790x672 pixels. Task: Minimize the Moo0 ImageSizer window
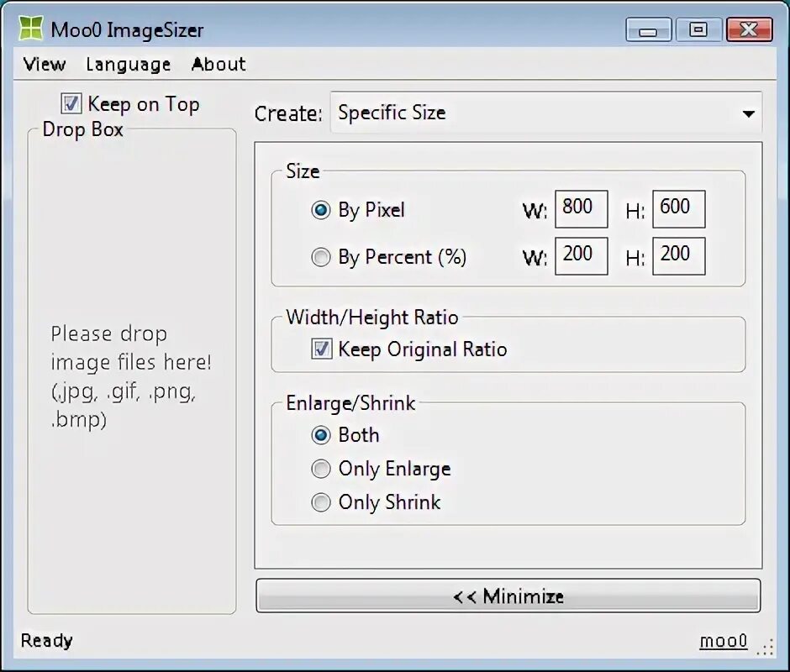pyautogui.click(x=649, y=29)
